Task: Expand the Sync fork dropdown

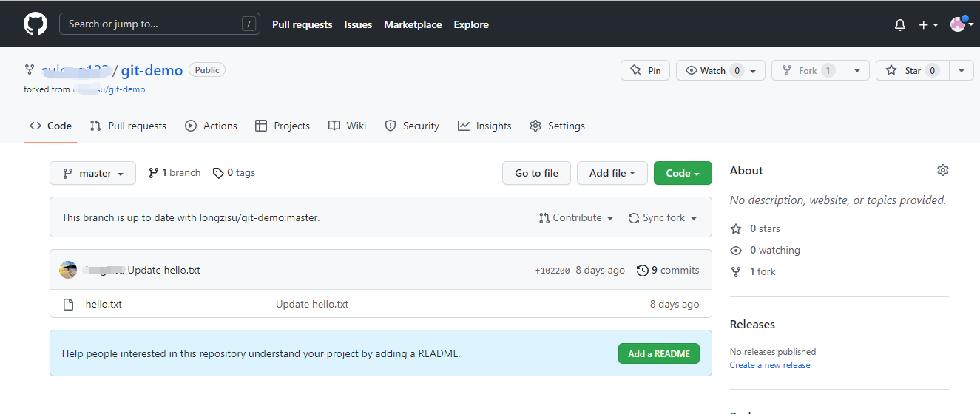Action: 663,217
